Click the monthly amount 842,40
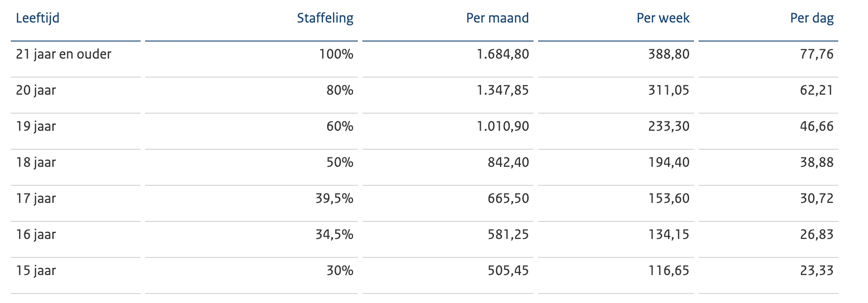The width and height of the screenshot is (868, 303). (x=508, y=162)
